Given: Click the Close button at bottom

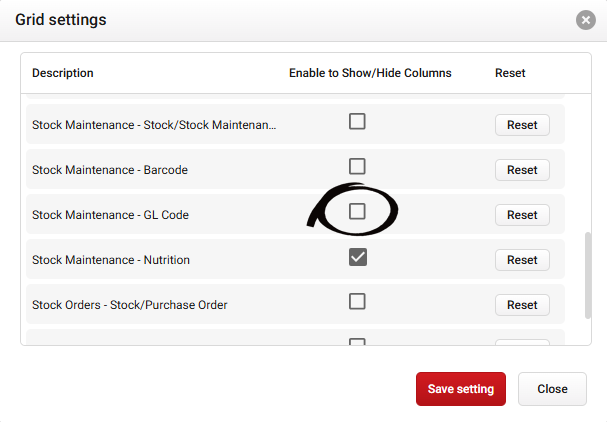Looking at the screenshot, I should 552,389.
